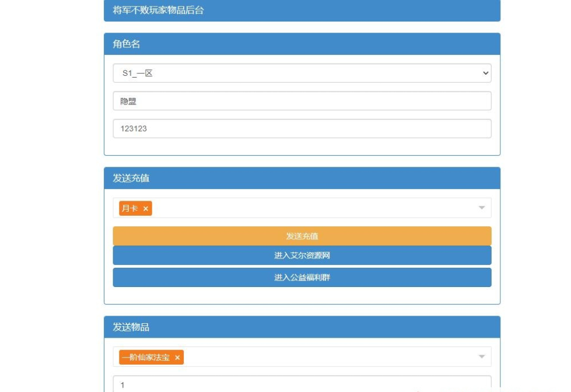Click the 发送物品 panel header
Image resolution: width=571 pixels, height=392 pixels.
click(x=302, y=327)
